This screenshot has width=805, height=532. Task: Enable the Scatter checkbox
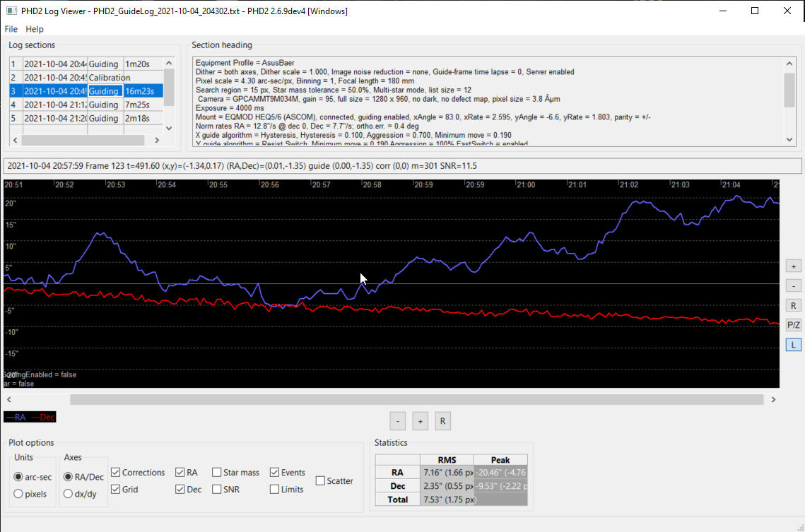320,481
